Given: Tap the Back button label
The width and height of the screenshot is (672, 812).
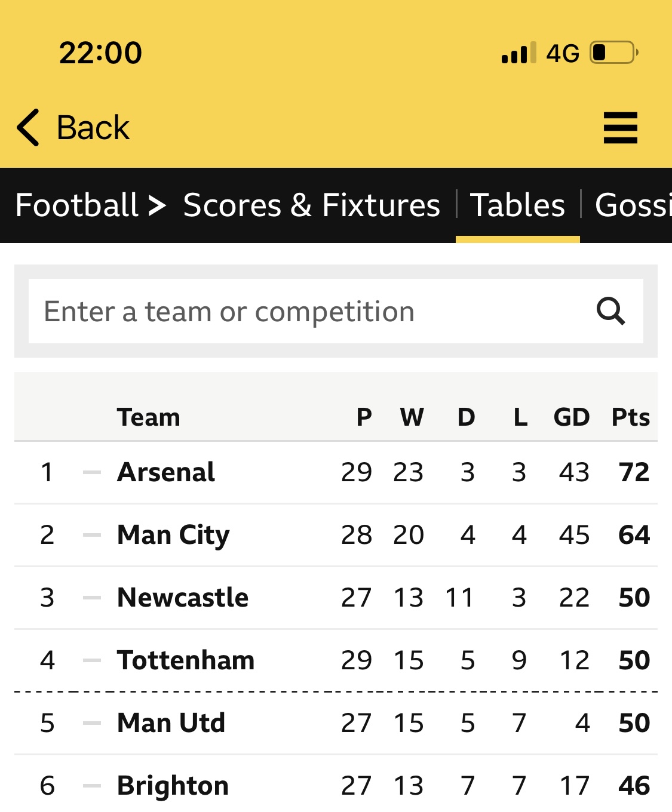Looking at the screenshot, I should 93,128.
